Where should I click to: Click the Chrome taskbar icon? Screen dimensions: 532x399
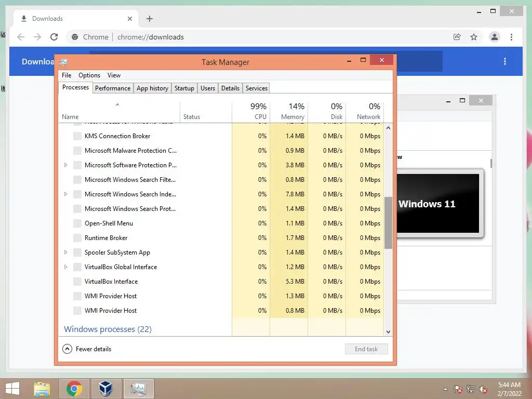pyautogui.click(x=74, y=389)
